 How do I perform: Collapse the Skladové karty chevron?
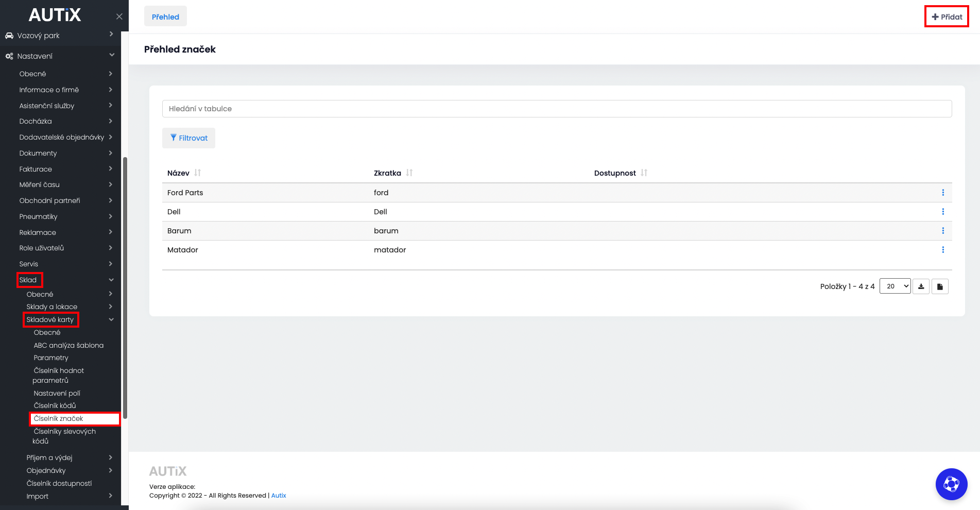pyautogui.click(x=111, y=319)
